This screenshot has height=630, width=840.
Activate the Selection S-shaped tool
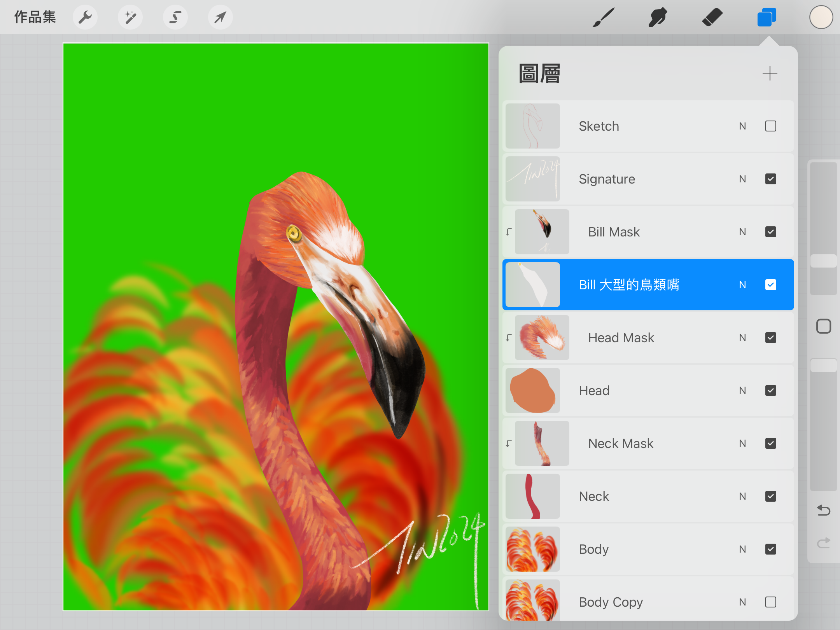tap(175, 17)
